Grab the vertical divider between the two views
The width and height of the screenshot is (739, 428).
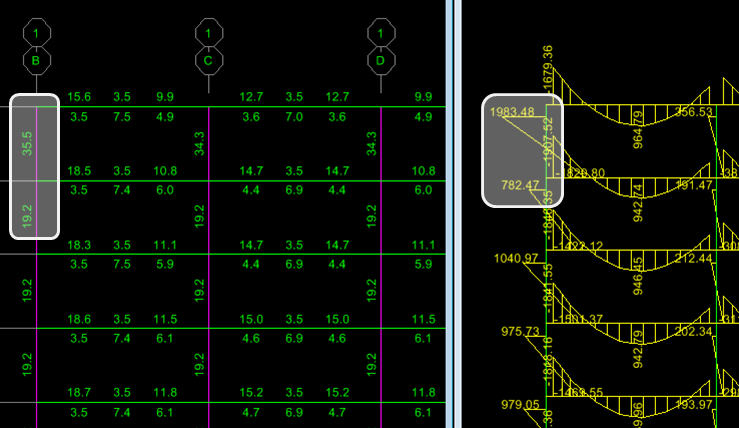click(x=452, y=214)
